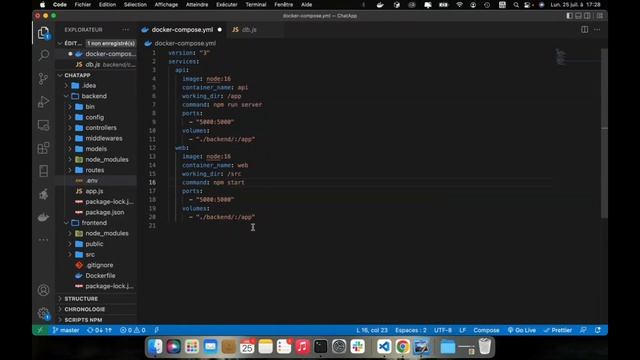This screenshot has width=640, height=360.
Task: Collapse the backend folder
Action: pos(67,96)
